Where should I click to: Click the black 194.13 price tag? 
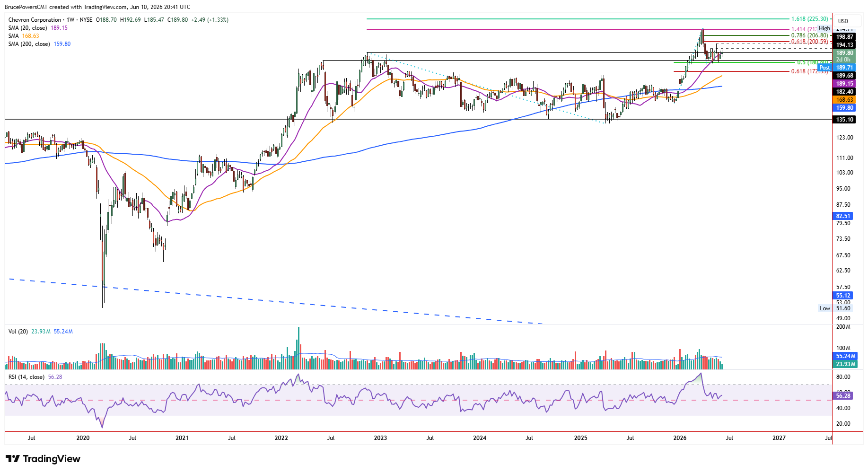(x=844, y=45)
